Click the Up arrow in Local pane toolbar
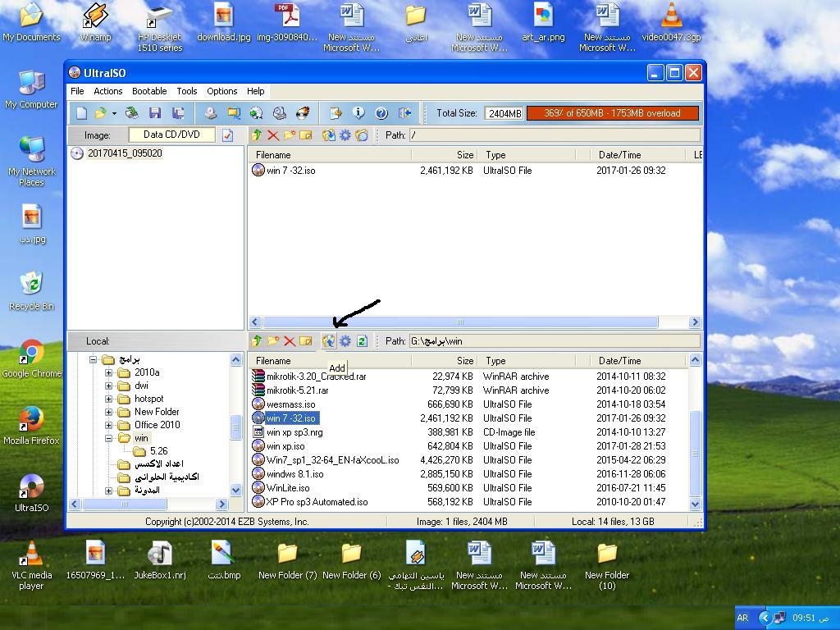The height and width of the screenshot is (630, 840). click(x=257, y=340)
